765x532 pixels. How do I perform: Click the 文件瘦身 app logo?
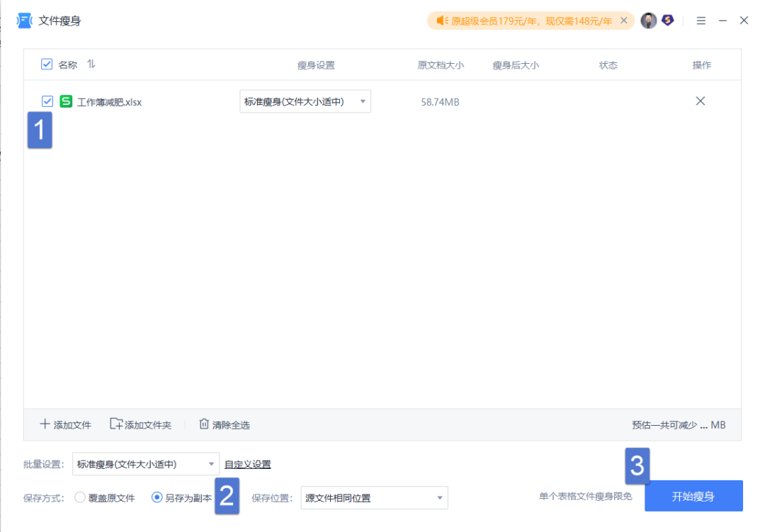pyautogui.click(x=24, y=21)
